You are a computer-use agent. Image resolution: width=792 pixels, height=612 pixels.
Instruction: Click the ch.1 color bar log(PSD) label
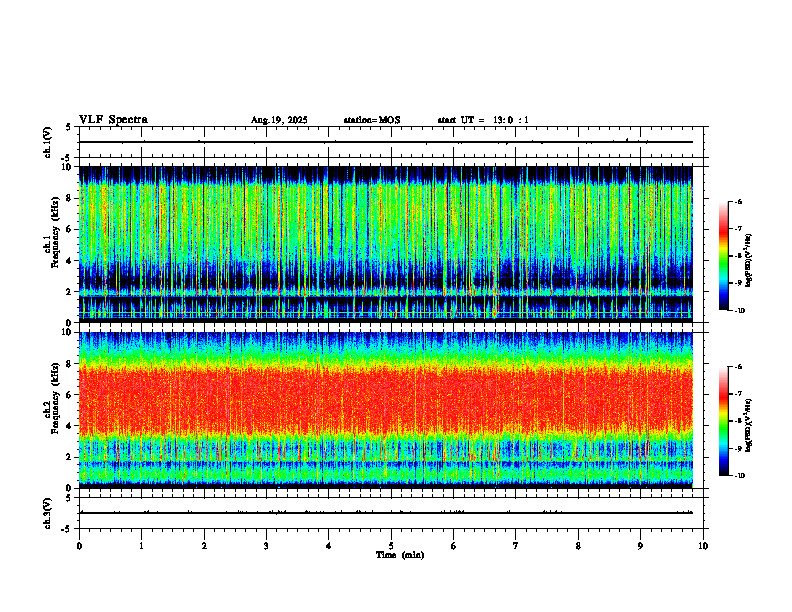click(749, 260)
